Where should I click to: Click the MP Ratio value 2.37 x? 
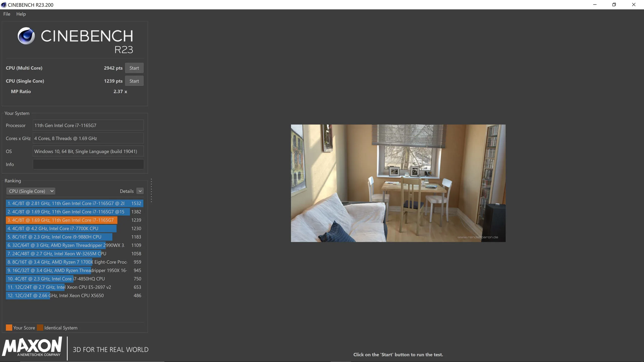(x=120, y=92)
